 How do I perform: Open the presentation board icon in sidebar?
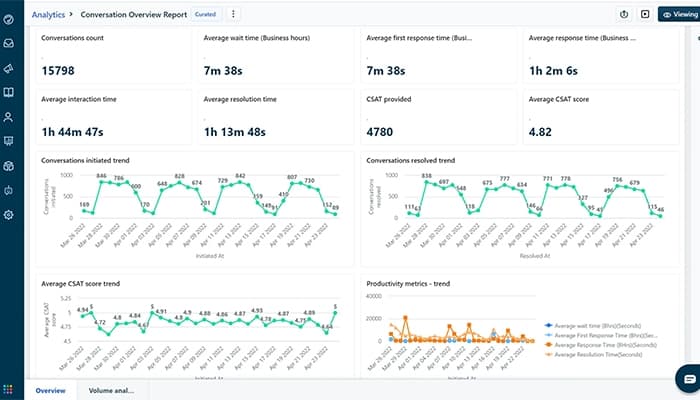(8, 141)
